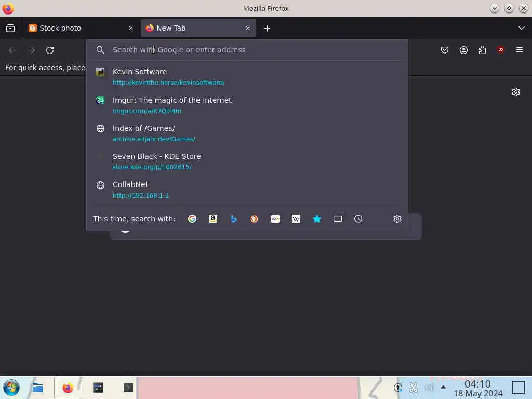532x399 pixels.
Task: Click the address bar magnifier icon
Action: [x=100, y=50]
